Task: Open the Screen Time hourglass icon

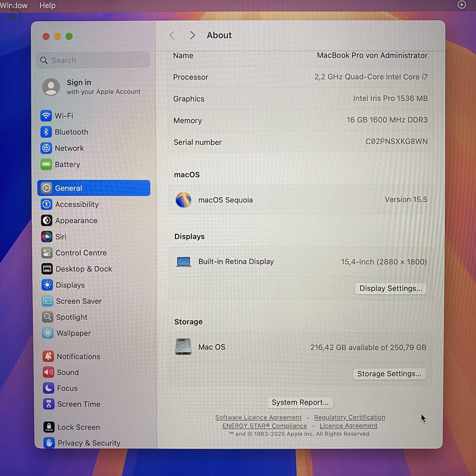Action: pyautogui.click(x=48, y=404)
